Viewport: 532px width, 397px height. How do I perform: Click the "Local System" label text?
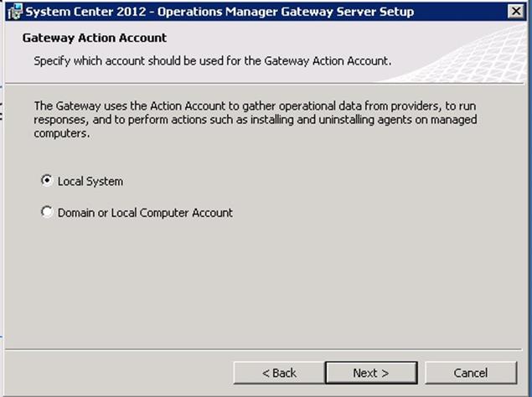coord(90,181)
